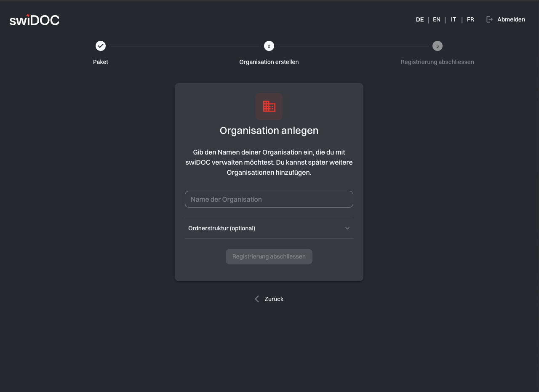Click the description text starting "Gib den Namen"
The image size is (539, 392).
[269, 162]
